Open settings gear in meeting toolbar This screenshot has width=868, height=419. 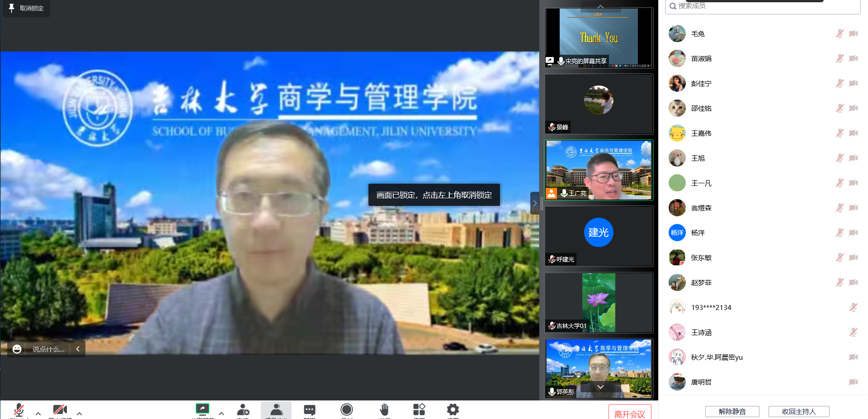click(453, 409)
